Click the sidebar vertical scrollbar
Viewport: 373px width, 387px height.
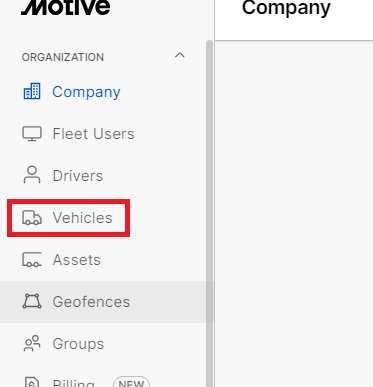coord(209,213)
